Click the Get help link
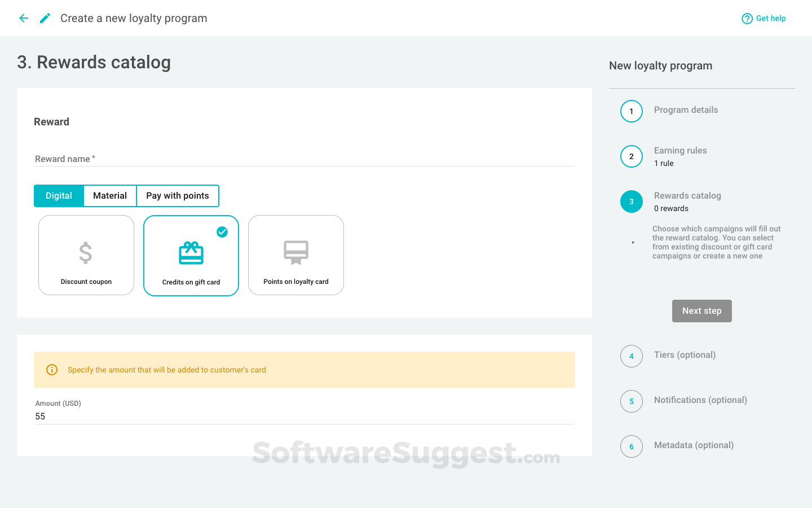The height and width of the screenshot is (508, 812). pos(769,18)
